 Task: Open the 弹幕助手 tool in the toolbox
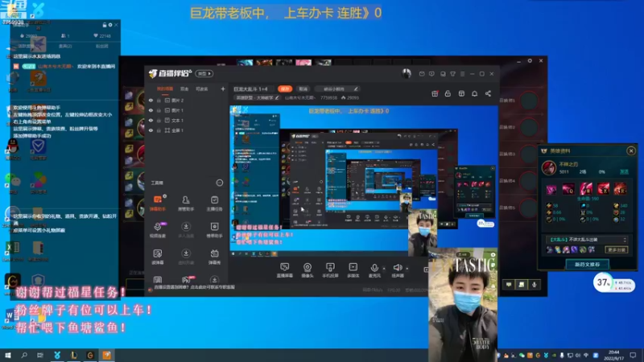(158, 203)
